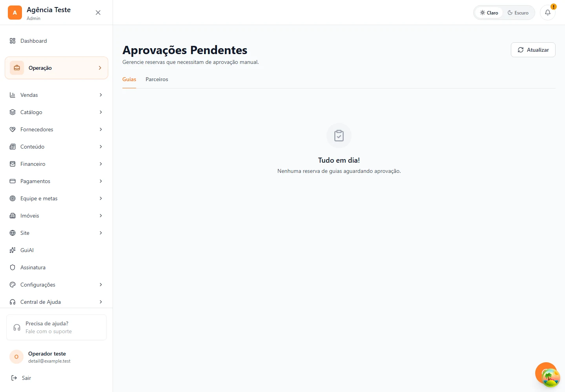Click the GuiAI sparkles icon
565x392 pixels.
[13, 250]
